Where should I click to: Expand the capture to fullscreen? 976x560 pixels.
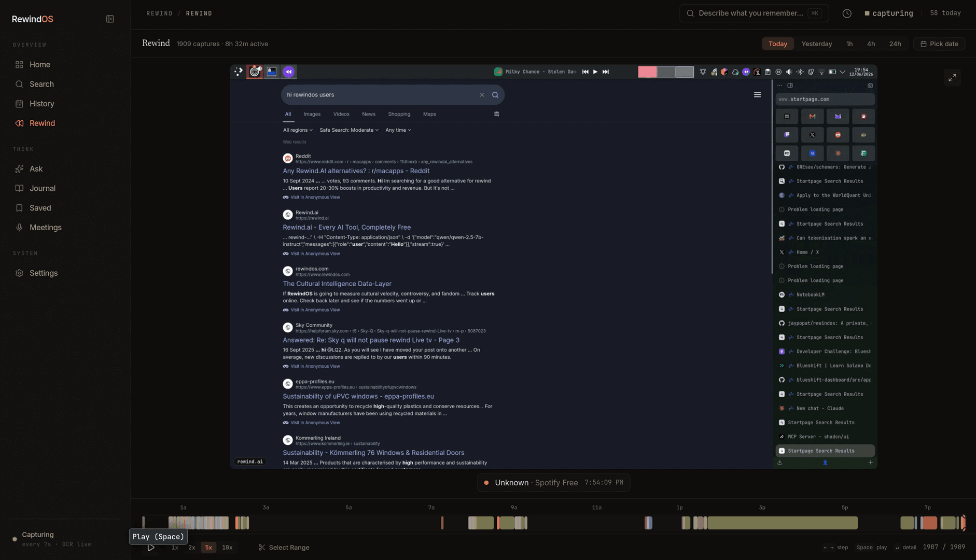coord(952,78)
